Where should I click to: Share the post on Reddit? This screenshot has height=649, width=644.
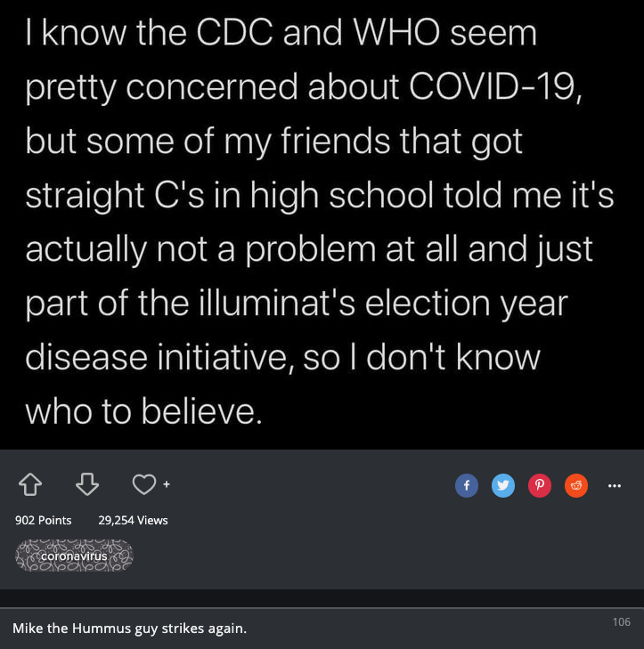[576, 485]
